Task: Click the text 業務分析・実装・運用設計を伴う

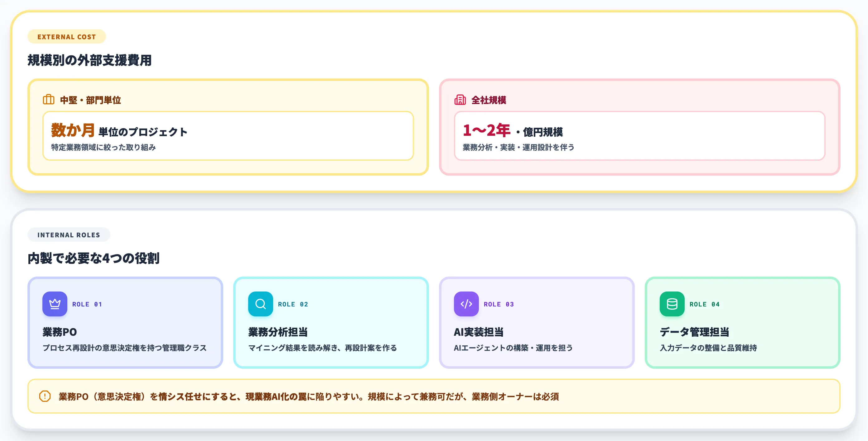Action: [x=518, y=147]
